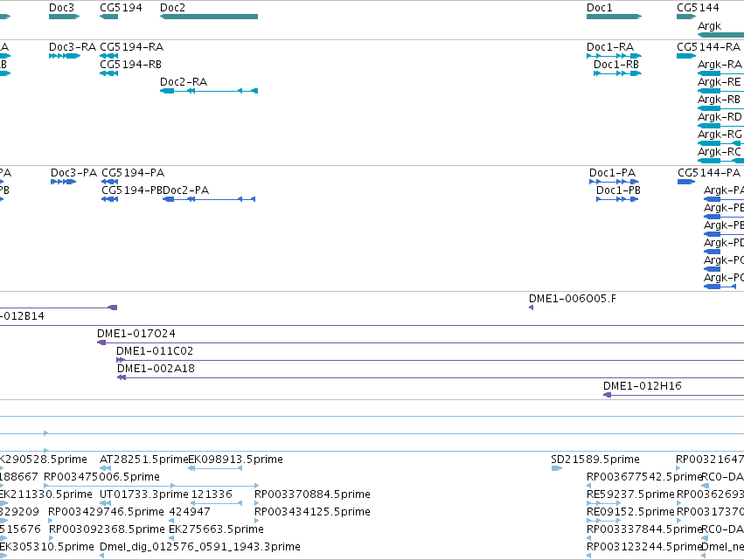The image size is (744, 560).
Task: Click the Doc2 gene bar
Action: (x=209, y=17)
